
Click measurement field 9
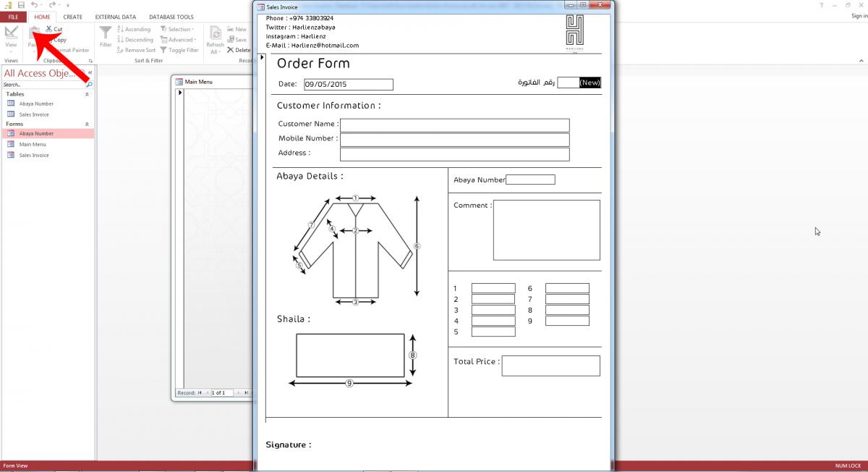click(567, 321)
